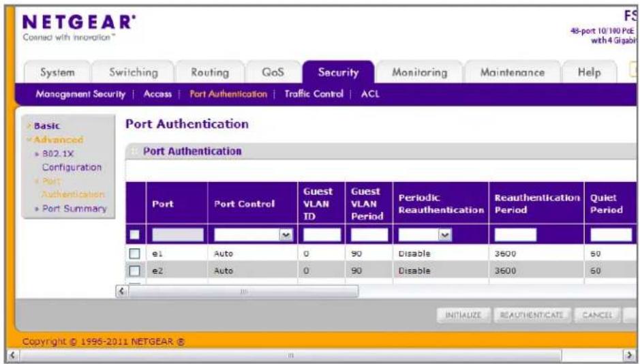
Task: Click the Port Authentication section header icon
Action: [134, 151]
